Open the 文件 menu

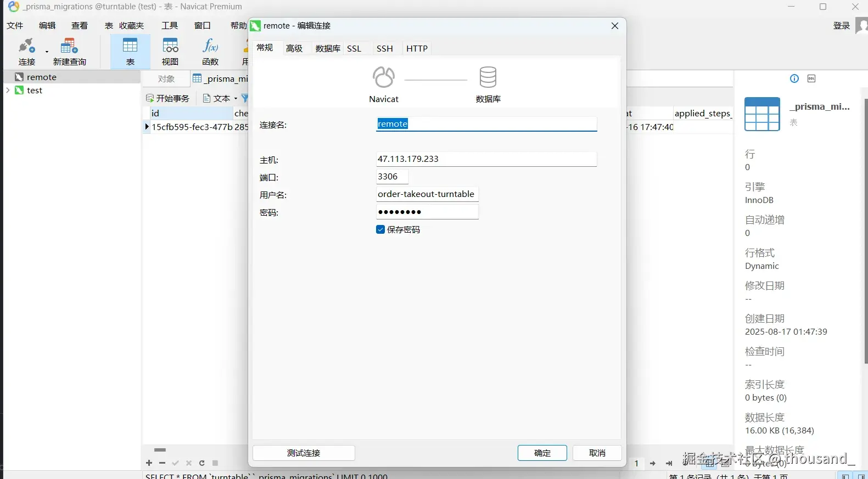(x=15, y=25)
